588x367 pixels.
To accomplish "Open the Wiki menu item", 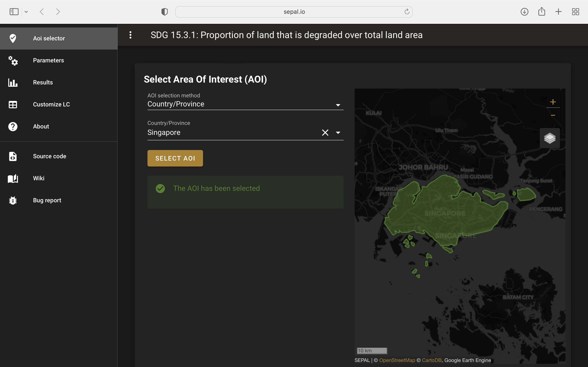I will tap(39, 178).
